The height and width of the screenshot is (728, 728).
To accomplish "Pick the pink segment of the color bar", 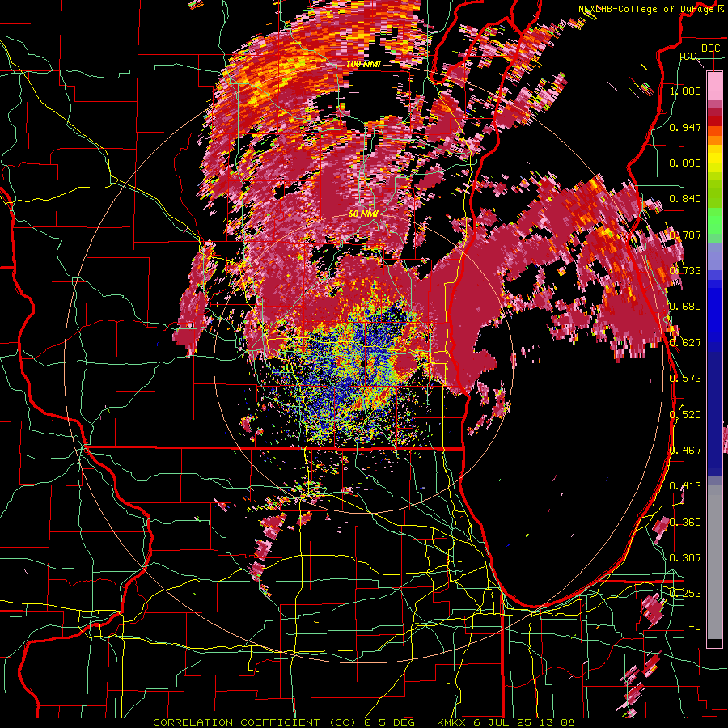I will click(x=714, y=86).
